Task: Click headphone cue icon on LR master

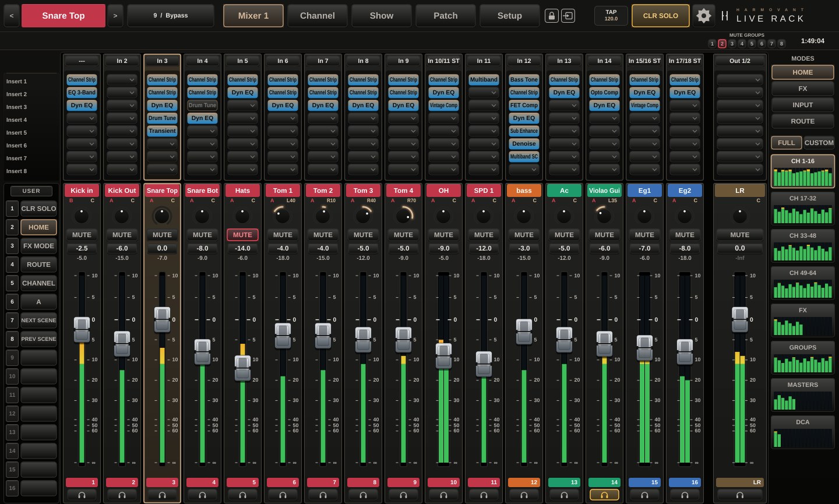Action: [x=740, y=495]
